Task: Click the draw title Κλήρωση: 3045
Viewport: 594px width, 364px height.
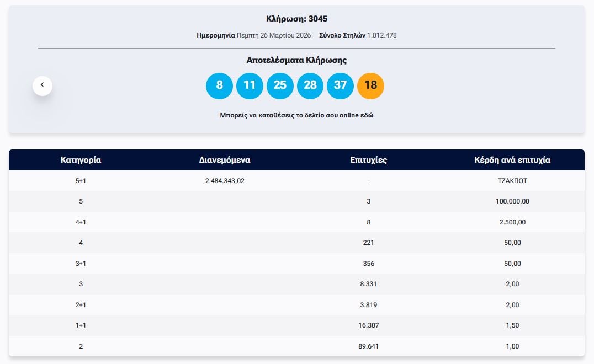Action: [296, 19]
